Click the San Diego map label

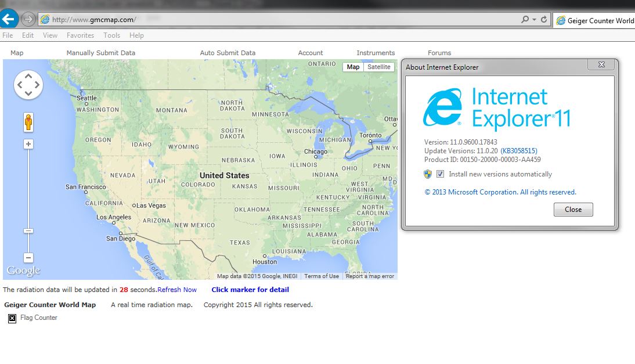click(x=121, y=239)
